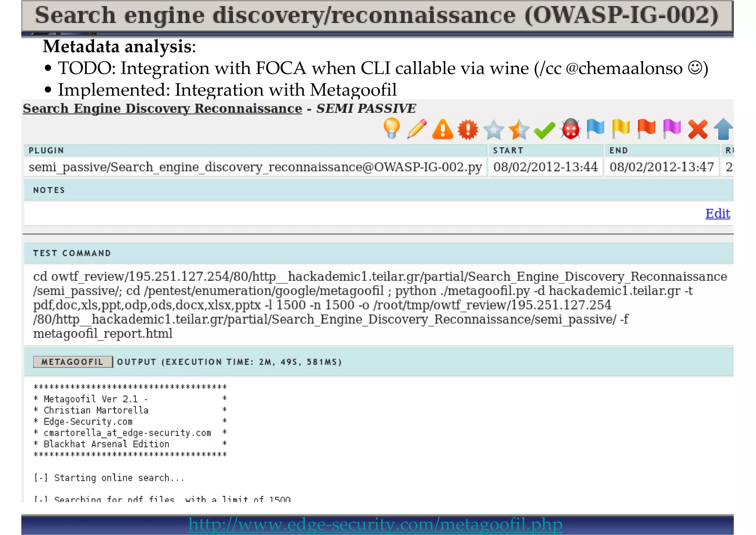The image size is (756, 535).
Task: Click the METAGOOFIL output button
Action: coord(73,362)
